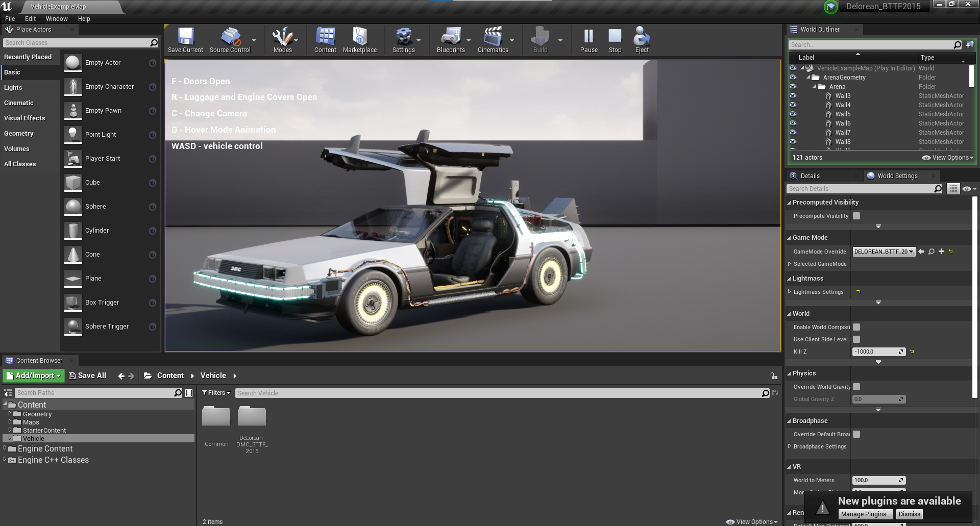Stop the play-in-editor session
The image size is (980, 526).
pos(615,40)
